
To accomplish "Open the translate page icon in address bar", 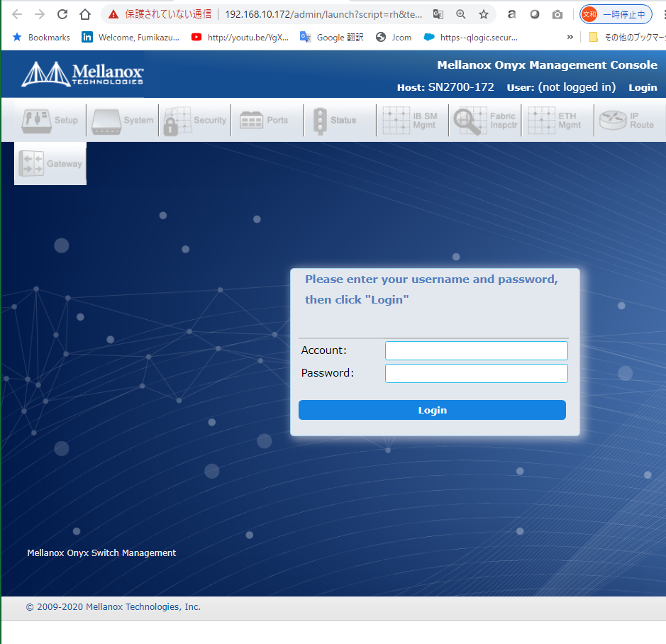I will pos(438,14).
